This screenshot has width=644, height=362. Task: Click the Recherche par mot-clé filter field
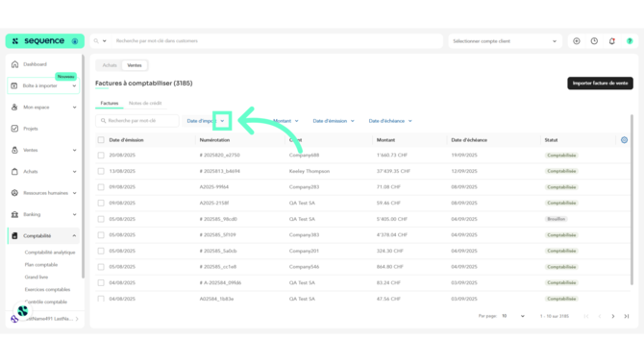click(137, 121)
